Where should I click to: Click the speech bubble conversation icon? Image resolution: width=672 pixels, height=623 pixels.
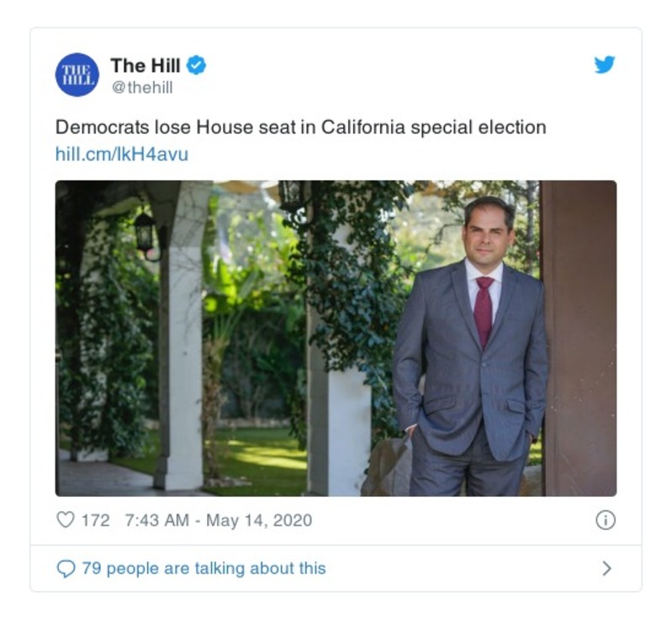66,569
